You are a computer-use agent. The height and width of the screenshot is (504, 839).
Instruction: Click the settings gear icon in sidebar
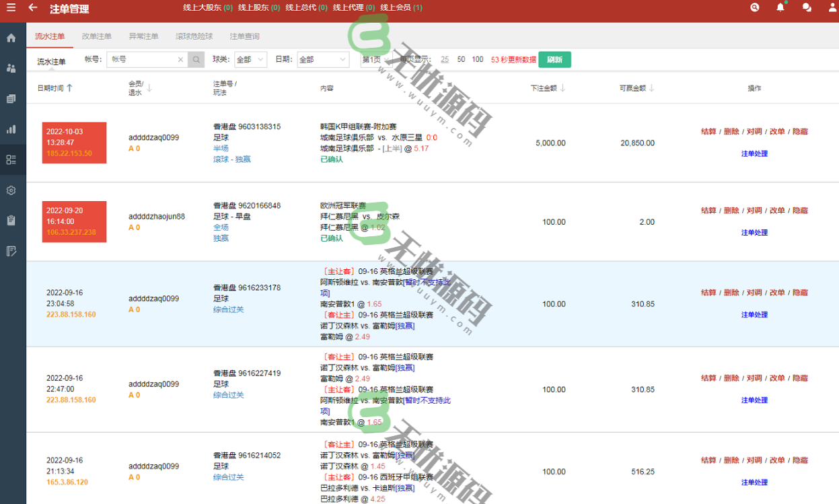pyautogui.click(x=11, y=190)
